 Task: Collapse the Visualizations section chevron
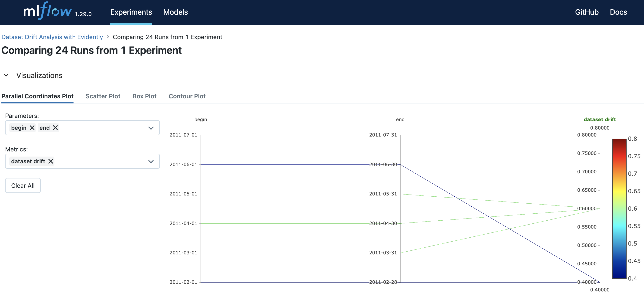pyautogui.click(x=6, y=75)
